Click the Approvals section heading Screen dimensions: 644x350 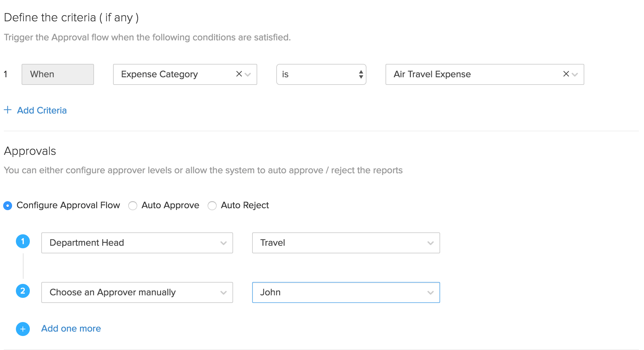click(x=30, y=151)
